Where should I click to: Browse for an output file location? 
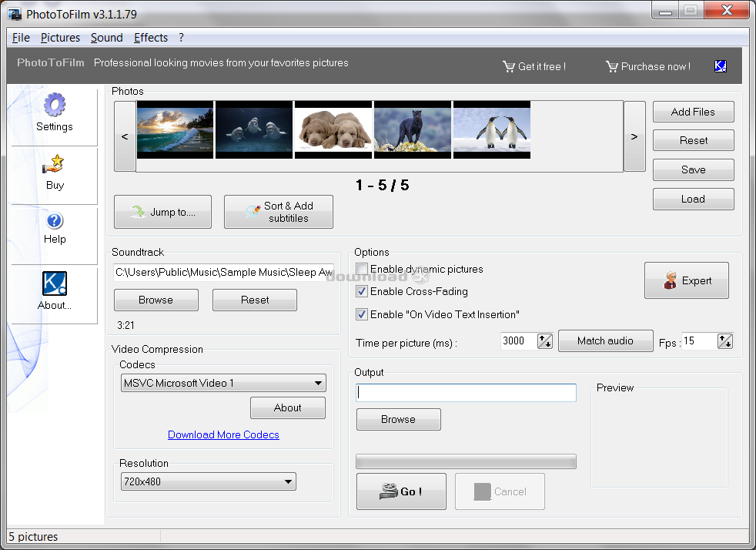pos(398,419)
